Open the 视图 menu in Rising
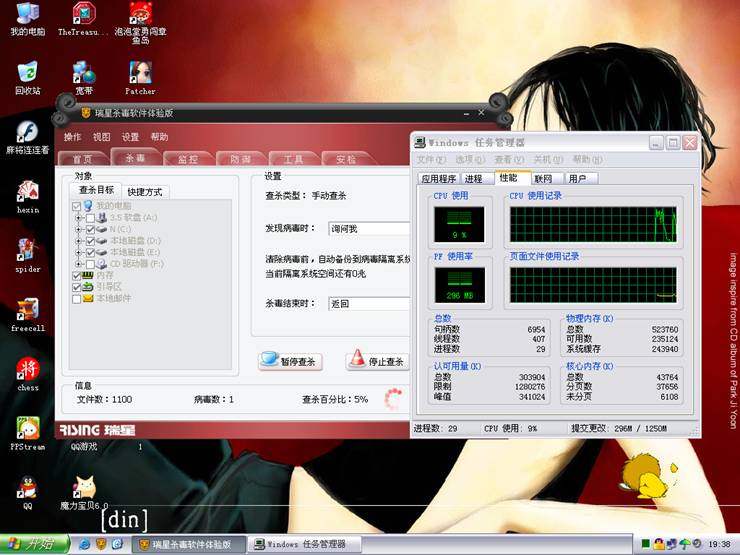Image resolution: width=740 pixels, height=555 pixels. click(x=101, y=137)
